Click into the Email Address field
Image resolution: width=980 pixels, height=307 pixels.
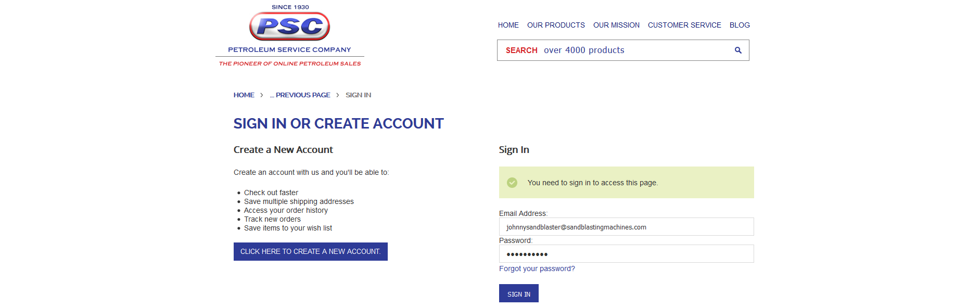tap(626, 227)
